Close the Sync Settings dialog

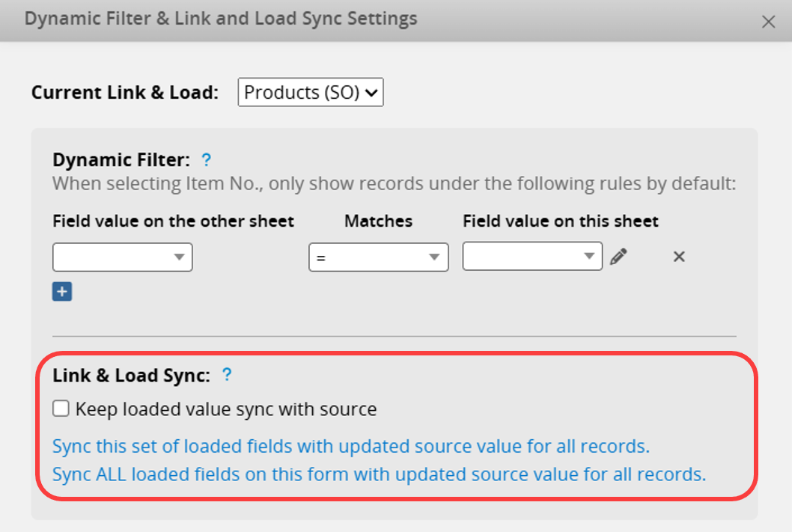point(768,22)
